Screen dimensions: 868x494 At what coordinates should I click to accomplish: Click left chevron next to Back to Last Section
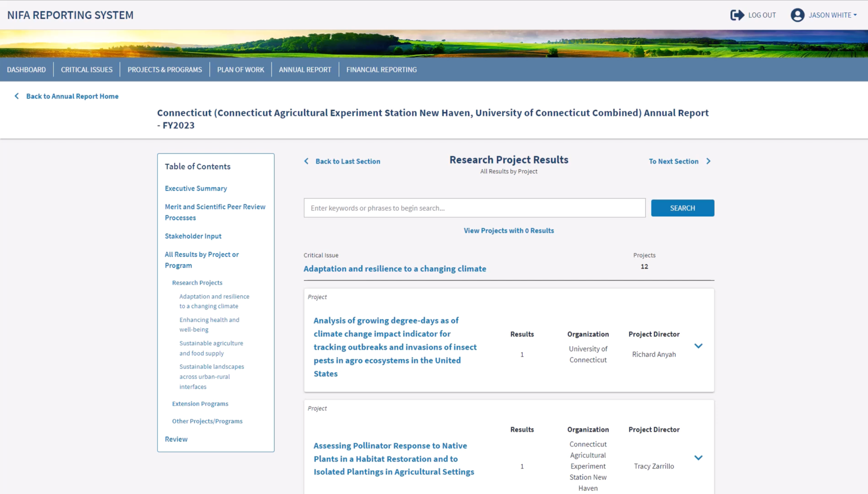(306, 161)
